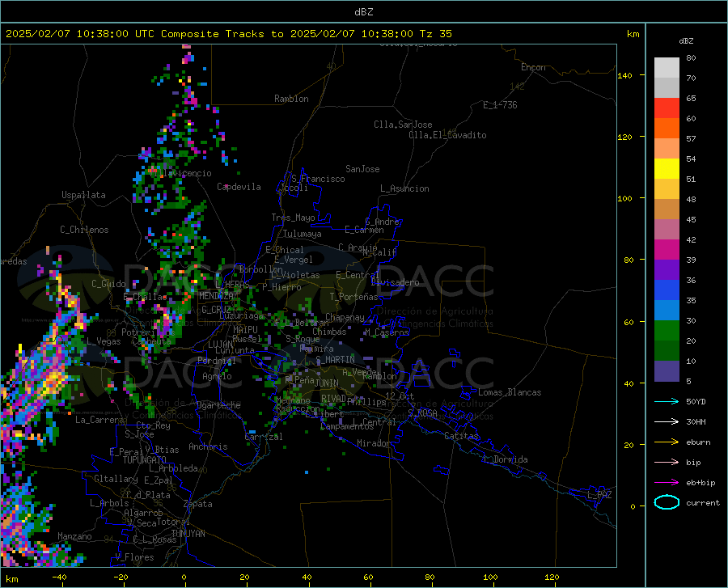
Task: Click the Manzano map label
Action: 74,536
